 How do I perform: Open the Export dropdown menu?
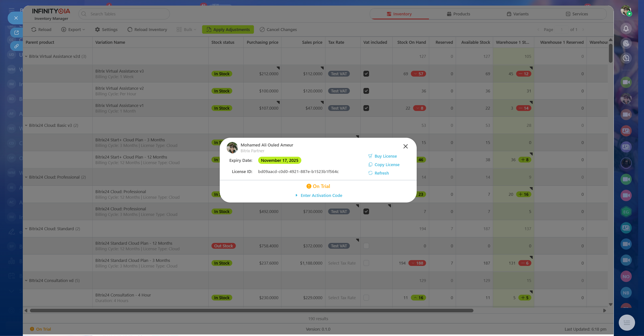[x=73, y=29]
